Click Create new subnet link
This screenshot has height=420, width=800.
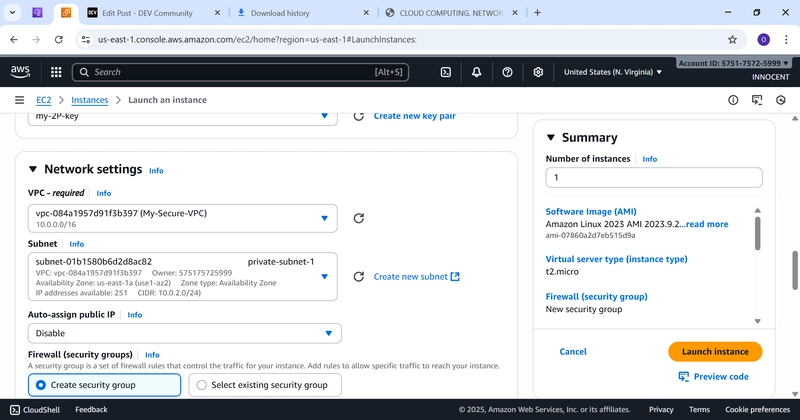(x=416, y=277)
